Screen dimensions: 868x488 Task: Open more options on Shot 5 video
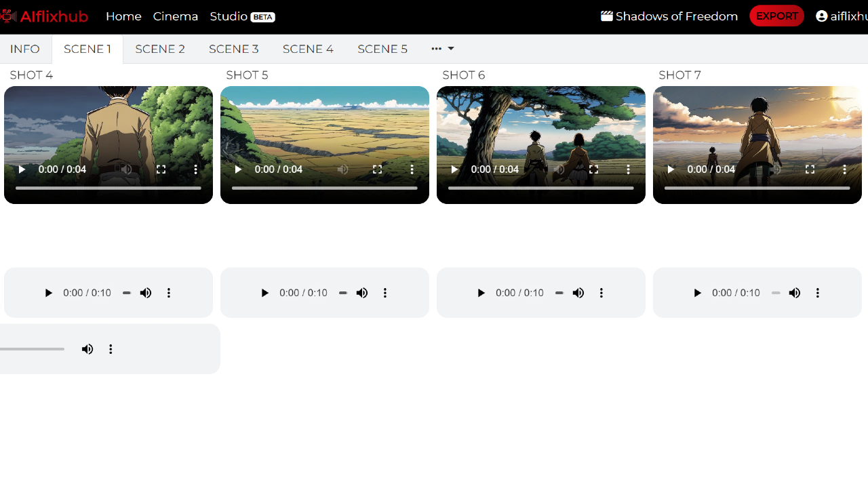(412, 169)
